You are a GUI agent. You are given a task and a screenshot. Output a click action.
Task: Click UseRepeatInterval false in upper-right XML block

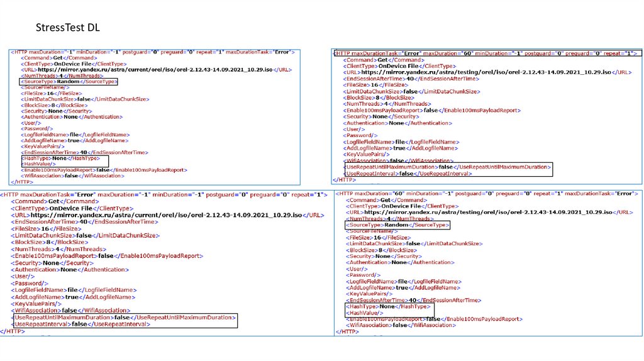click(x=409, y=174)
